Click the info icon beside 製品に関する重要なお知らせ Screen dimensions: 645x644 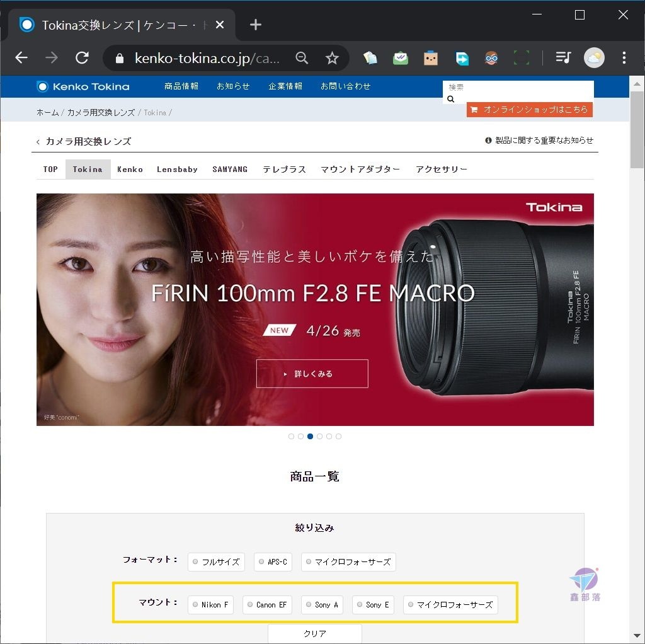tap(488, 141)
